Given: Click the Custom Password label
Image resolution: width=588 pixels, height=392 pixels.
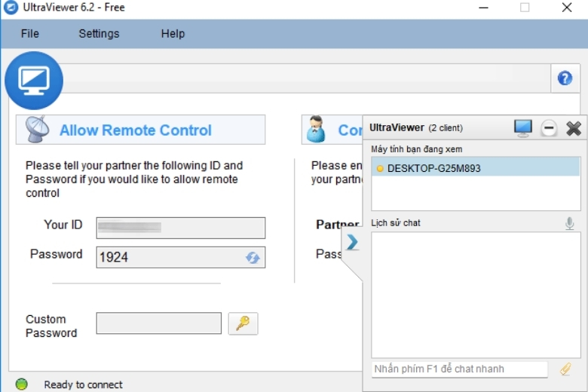Looking at the screenshot, I should click(51, 326).
